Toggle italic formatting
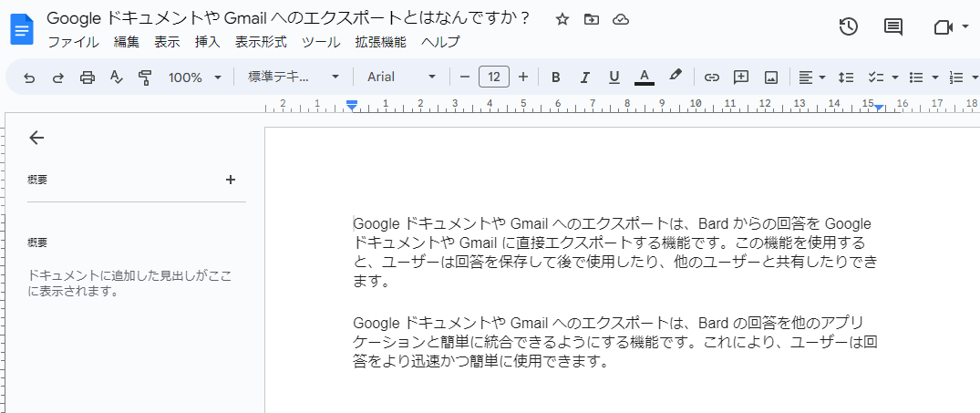Screen dimensions: 980x413 tap(585, 77)
